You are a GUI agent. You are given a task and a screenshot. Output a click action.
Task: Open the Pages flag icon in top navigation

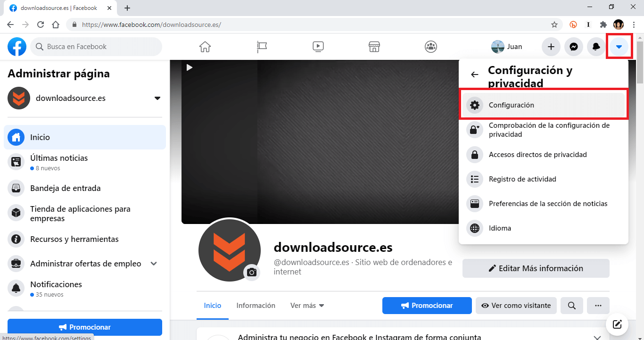[x=262, y=47]
